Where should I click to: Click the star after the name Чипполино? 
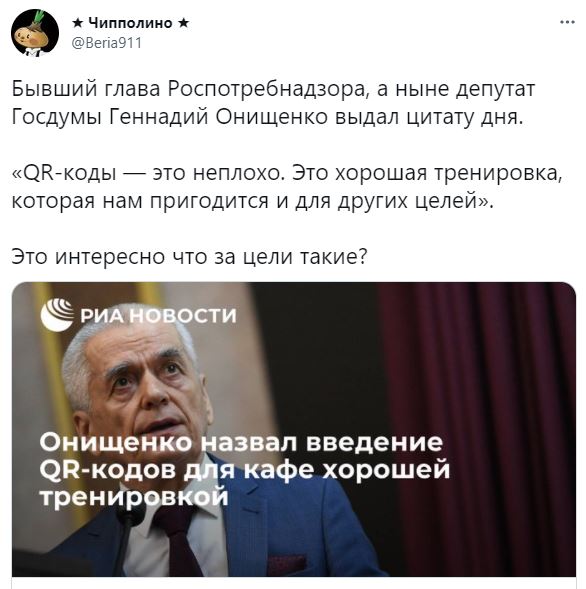183,23
